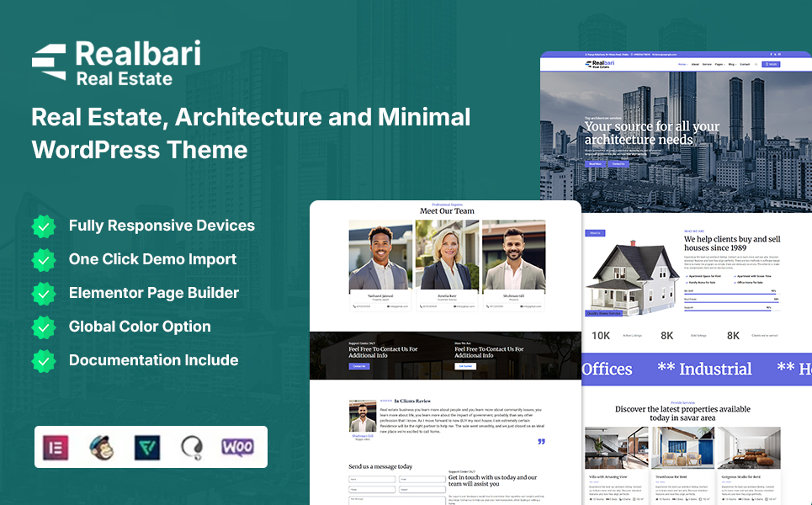The image size is (812, 505).
Task: Click the Mailchimp monkey icon
Action: [102, 447]
